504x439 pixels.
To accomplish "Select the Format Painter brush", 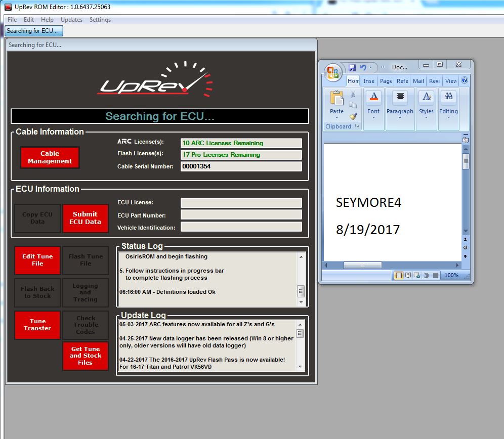I will (x=353, y=116).
